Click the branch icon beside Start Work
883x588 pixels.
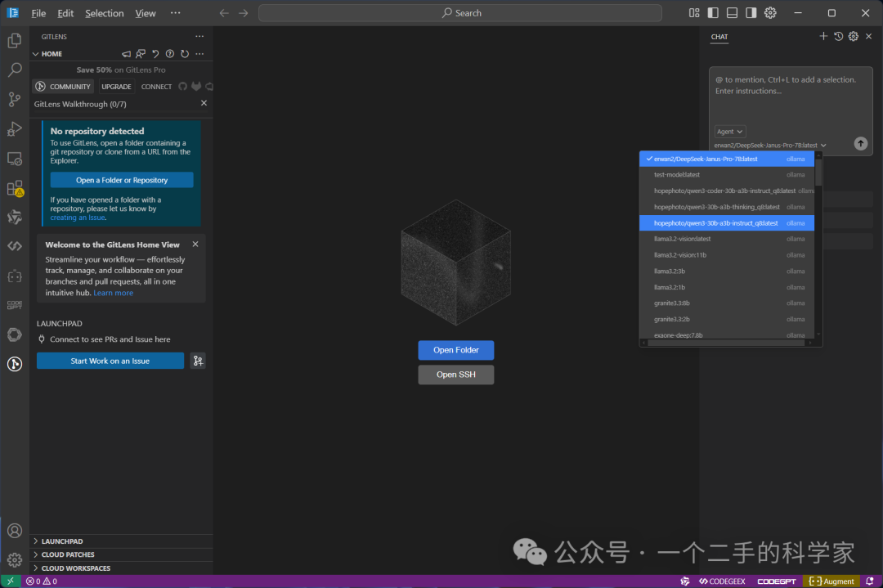tap(198, 361)
